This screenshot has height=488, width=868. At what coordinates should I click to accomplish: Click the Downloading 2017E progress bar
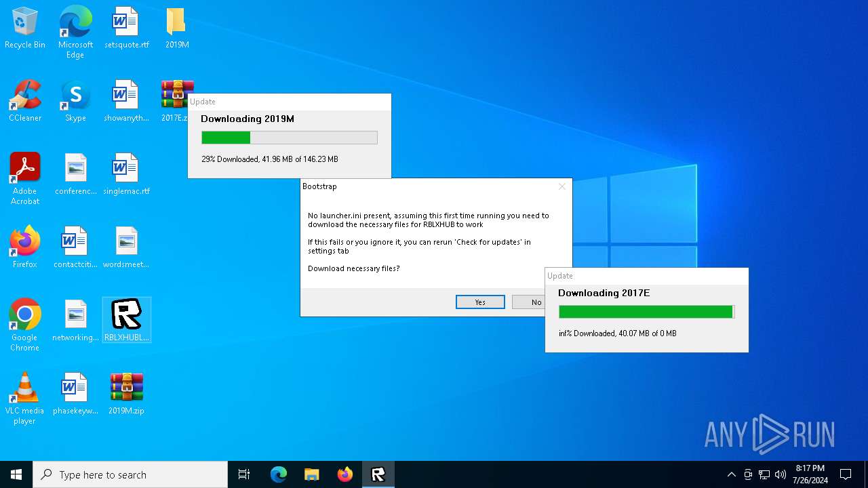point(646,312)
